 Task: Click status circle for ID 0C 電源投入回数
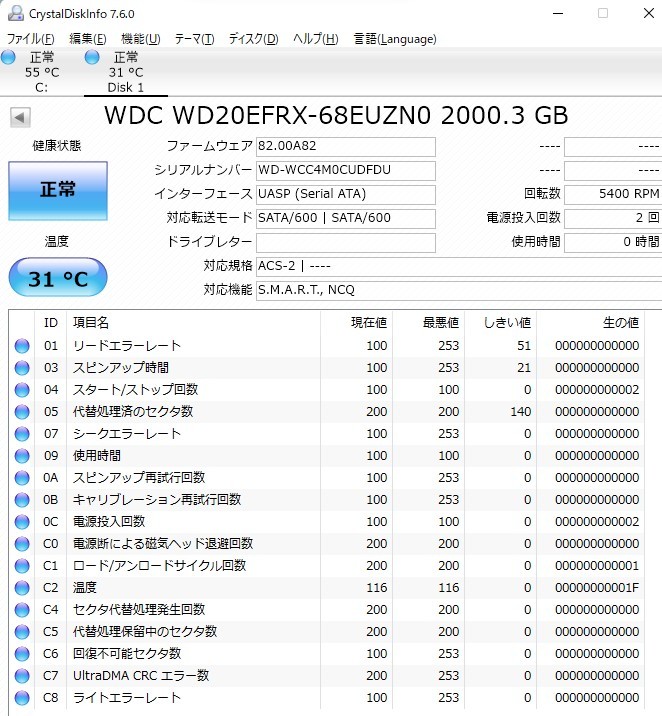click(x=22, y=521)
